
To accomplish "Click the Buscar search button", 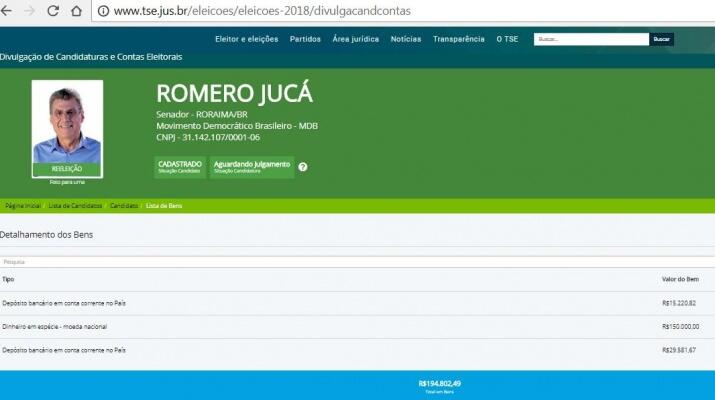I will click(x=661, y=39).
